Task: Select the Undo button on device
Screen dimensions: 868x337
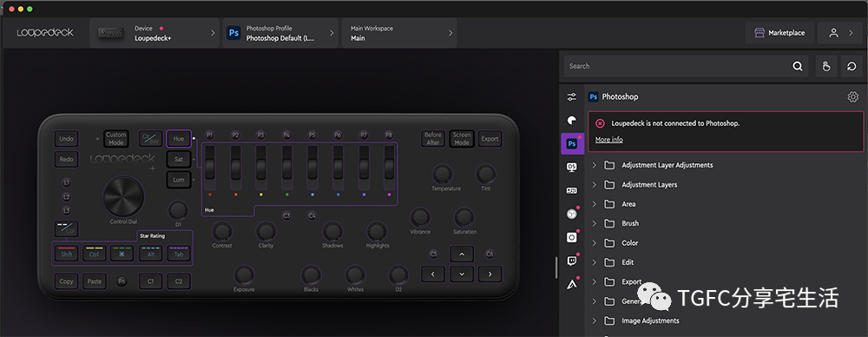Action: click(x=67, y=139)
